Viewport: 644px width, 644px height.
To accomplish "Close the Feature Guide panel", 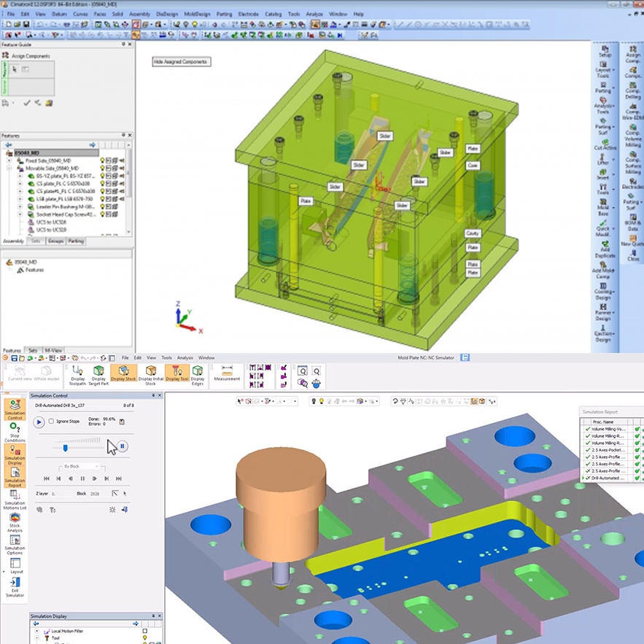I will 131,44.
